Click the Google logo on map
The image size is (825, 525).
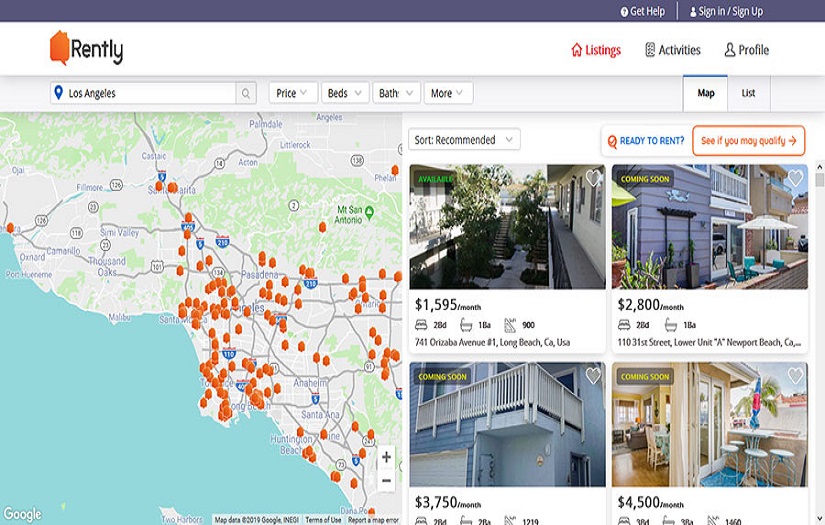(22, 513)
